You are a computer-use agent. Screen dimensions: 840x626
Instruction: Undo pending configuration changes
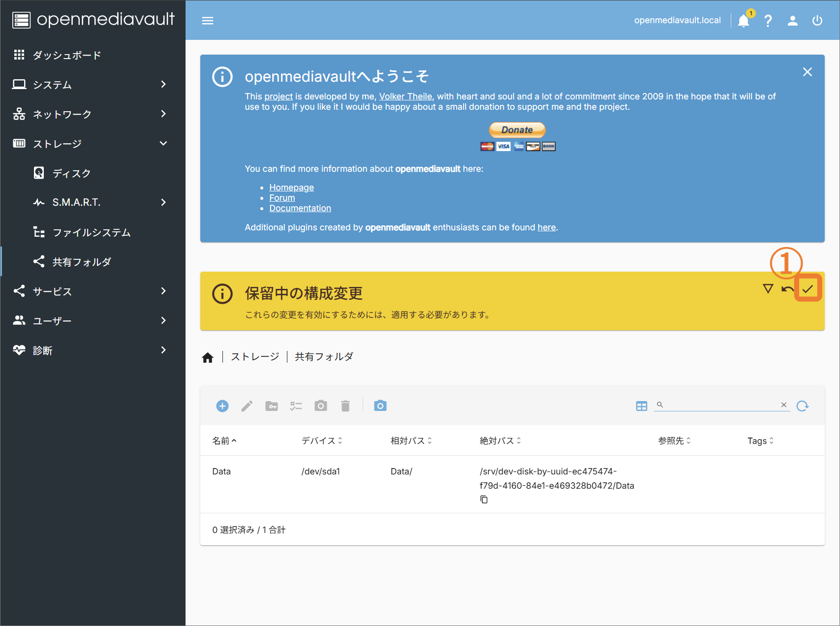787,289
